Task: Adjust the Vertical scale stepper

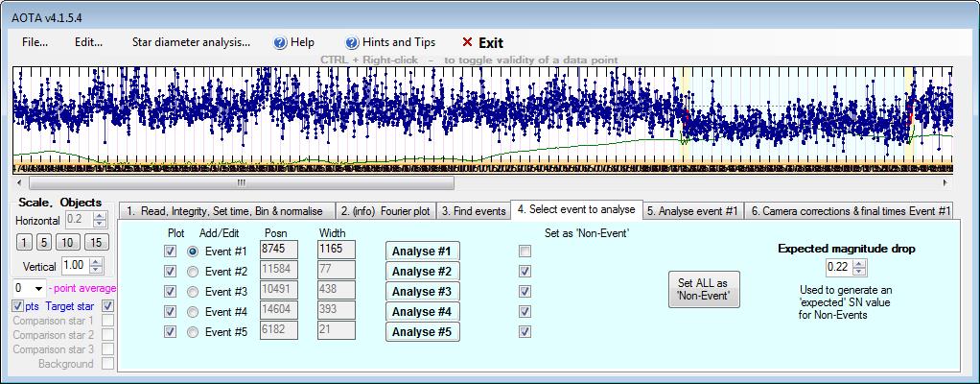Action: point(96,265)
